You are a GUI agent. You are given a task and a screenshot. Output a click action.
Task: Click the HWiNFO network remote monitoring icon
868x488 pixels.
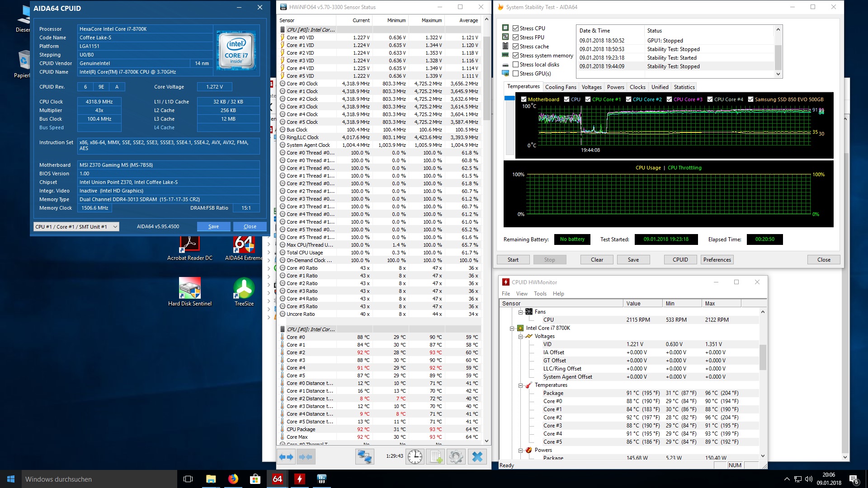(x=364, y=457)
